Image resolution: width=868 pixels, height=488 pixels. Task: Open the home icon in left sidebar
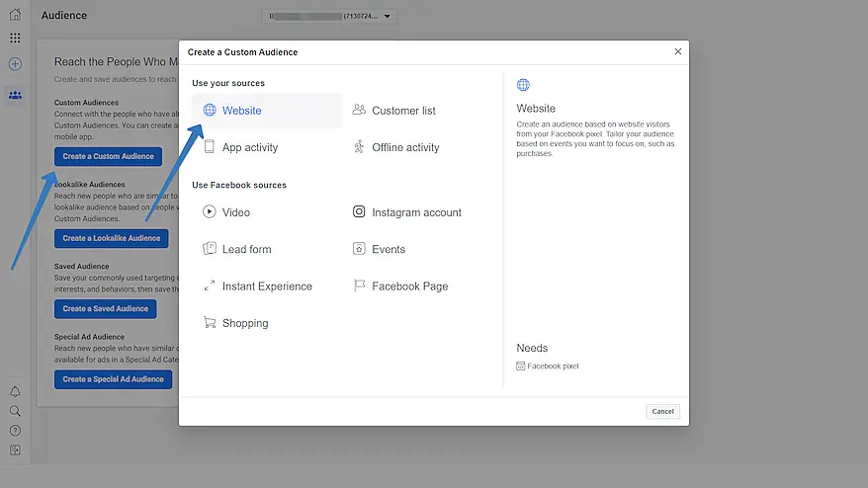coord(15,15)
